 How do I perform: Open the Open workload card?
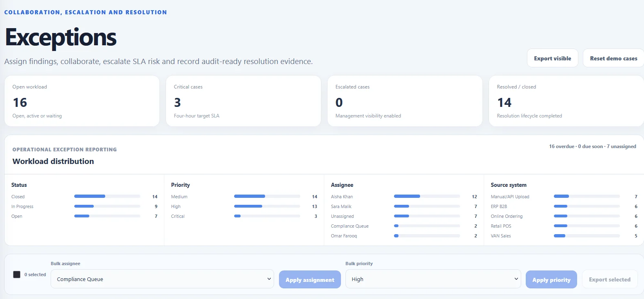click(82, 101)
